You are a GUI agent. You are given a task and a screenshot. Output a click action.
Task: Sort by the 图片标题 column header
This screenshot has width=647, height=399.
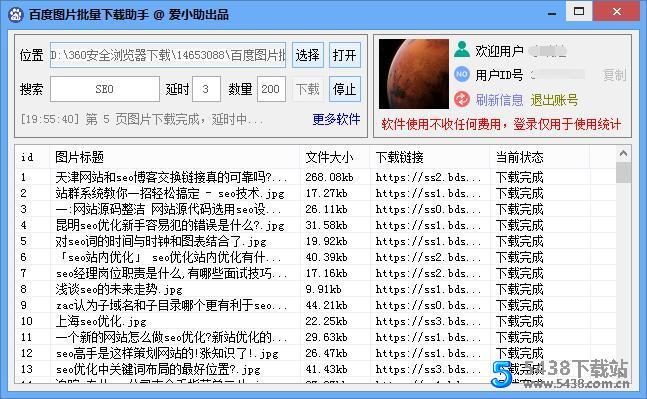(175, 157)
